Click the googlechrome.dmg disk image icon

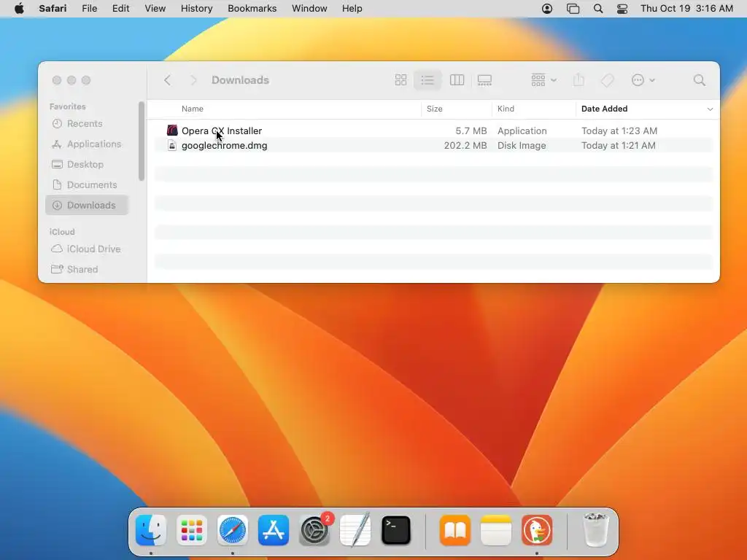click(172, 146)
